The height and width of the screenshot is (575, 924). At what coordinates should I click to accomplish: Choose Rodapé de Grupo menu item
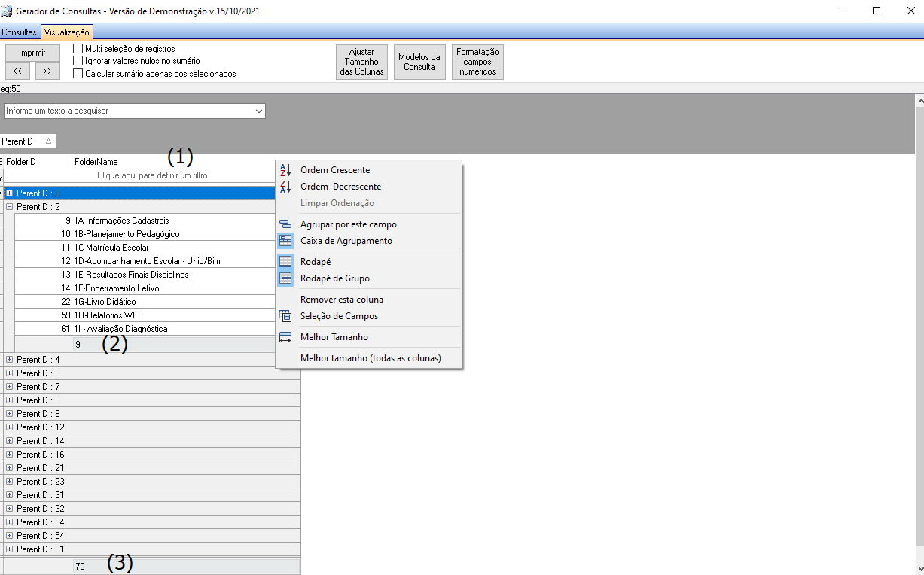(369, 278)
